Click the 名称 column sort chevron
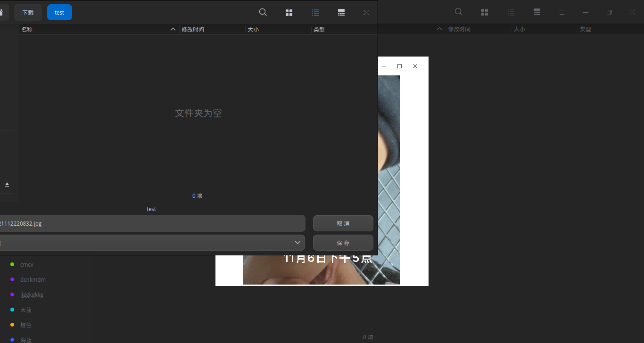Viewport: 644px width, 343px height. click(x=173, y=29)
